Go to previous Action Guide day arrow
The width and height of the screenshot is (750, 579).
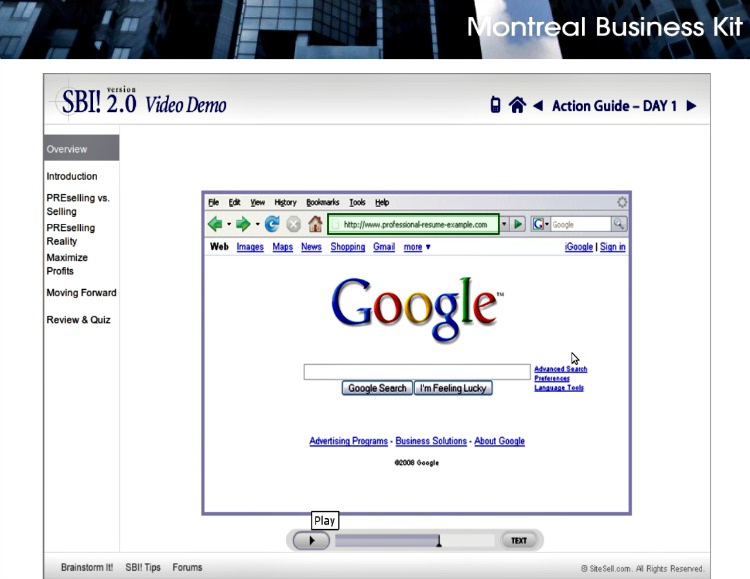click(538, 105)
